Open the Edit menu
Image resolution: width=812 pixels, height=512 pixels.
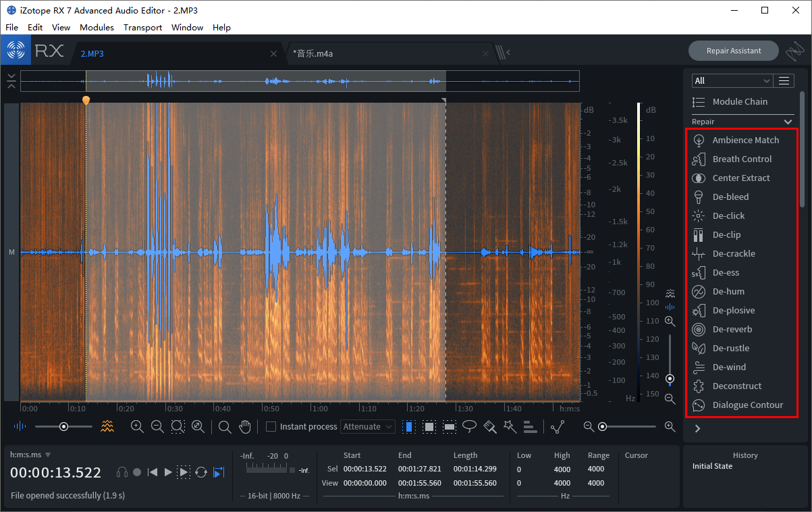[35, 28]
